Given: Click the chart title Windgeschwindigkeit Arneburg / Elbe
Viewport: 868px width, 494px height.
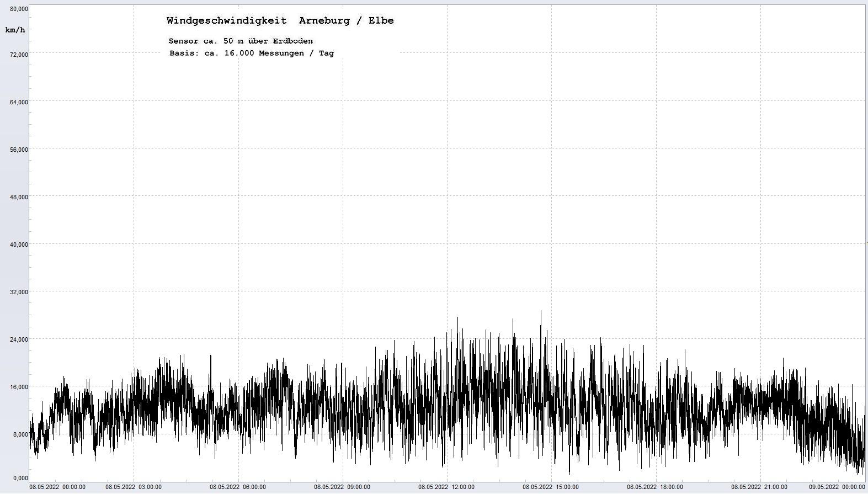Looking at the screenshot, I should coord(280,21).
